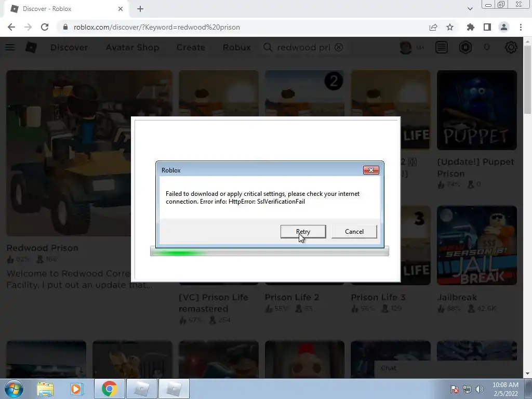The height and width of the screenshot is (399, 532).
Task: Open the Redwood Prison game thumbnail
Action: pyautogui.click(x=89, y=153)
